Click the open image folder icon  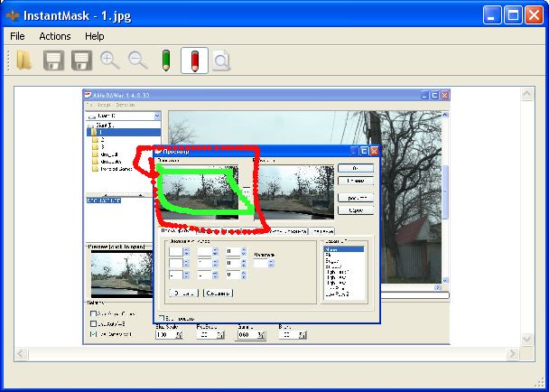pos(23,61)
